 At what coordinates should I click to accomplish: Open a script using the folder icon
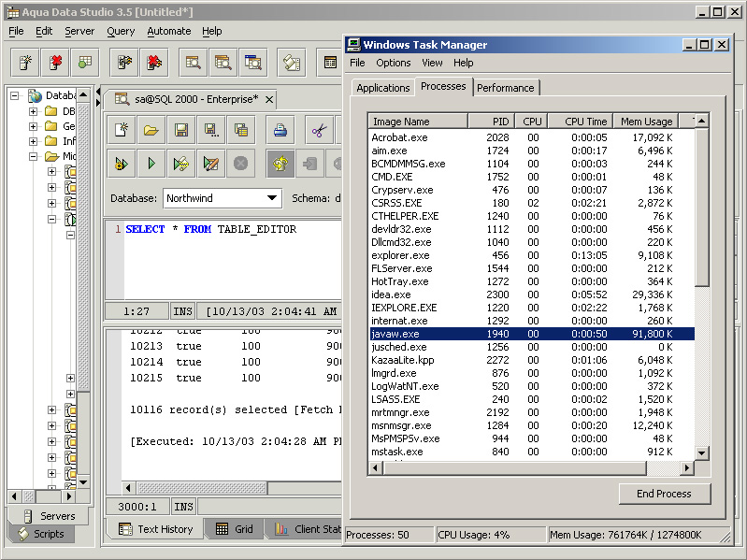click(x=151, y=130)
